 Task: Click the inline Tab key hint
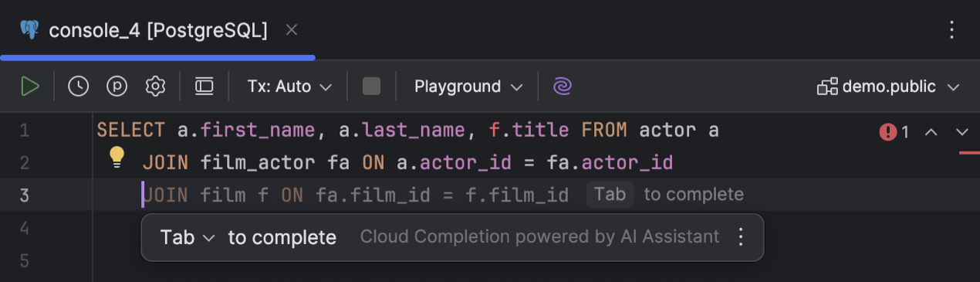click(x=610, y=194)
